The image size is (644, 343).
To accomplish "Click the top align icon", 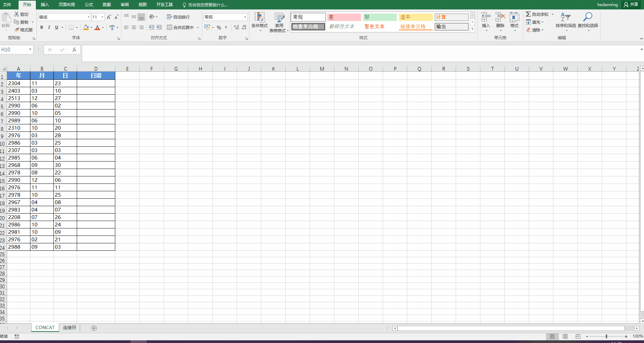I will 126,17.
